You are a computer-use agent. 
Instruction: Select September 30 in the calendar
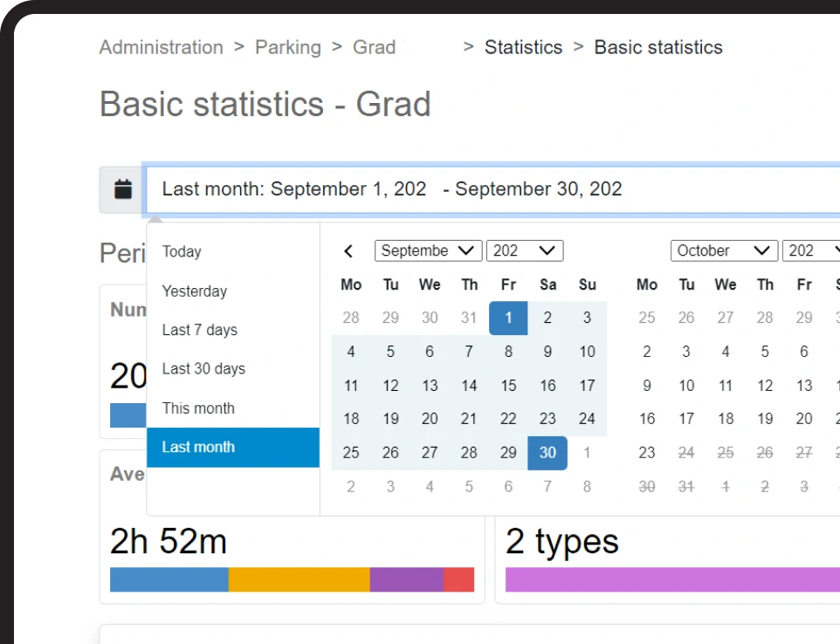[x=547, y=453]
